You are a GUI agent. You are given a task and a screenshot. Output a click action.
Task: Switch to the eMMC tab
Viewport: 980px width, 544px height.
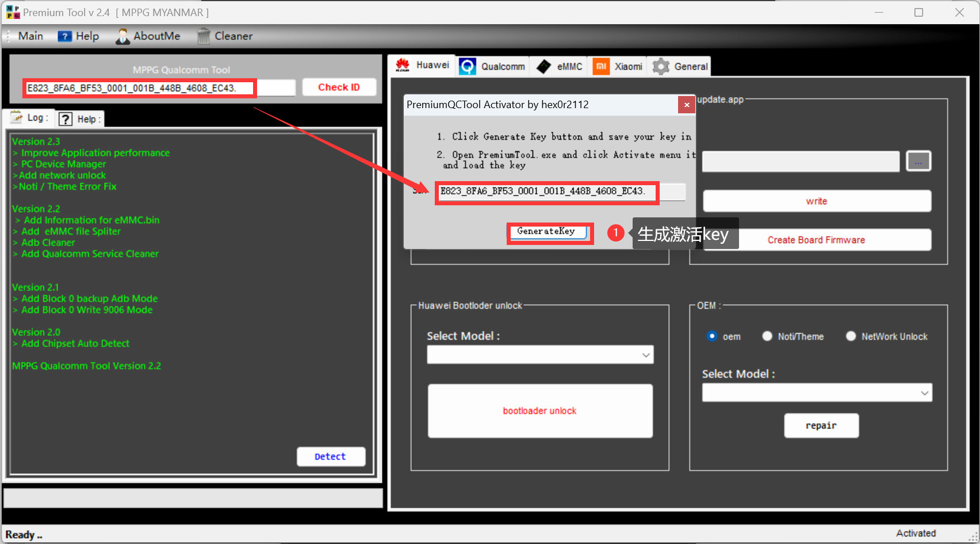[x=559, y=66]
